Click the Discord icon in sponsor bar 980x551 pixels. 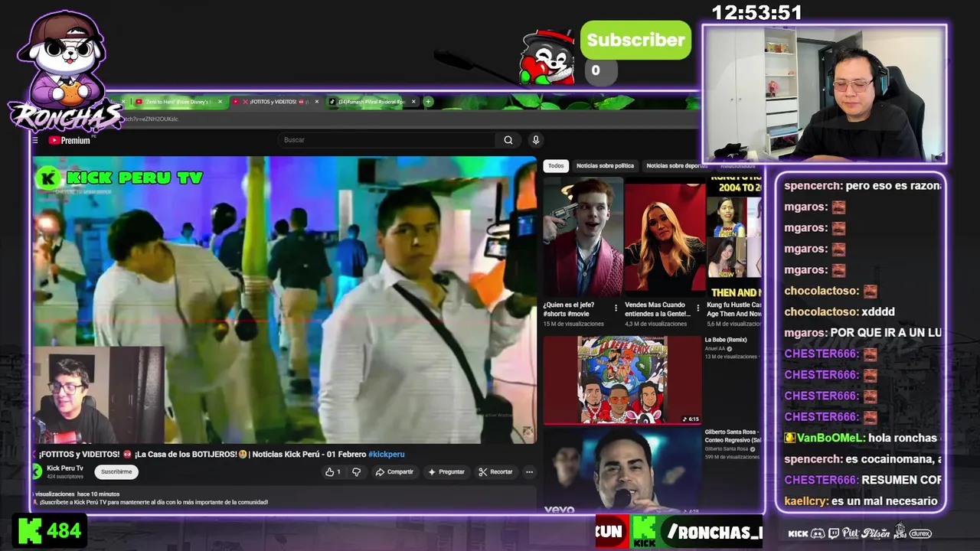click(818, 533)
